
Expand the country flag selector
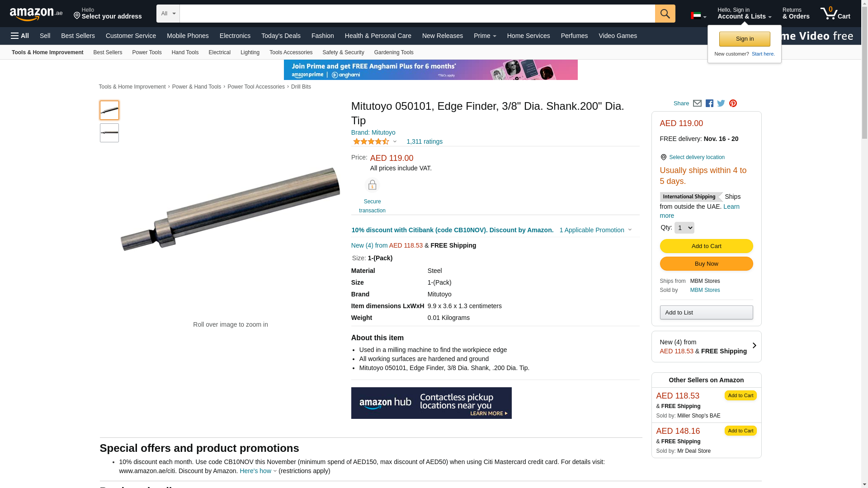click(x=698, y=16)
